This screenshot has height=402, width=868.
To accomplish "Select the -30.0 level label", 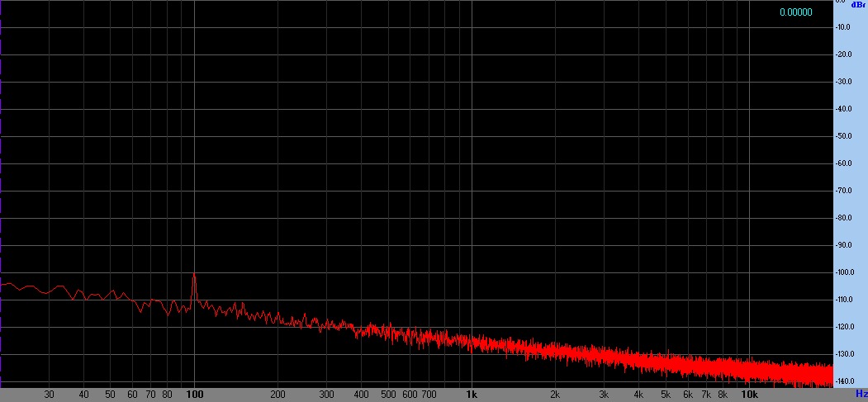I will pos(844,81).
